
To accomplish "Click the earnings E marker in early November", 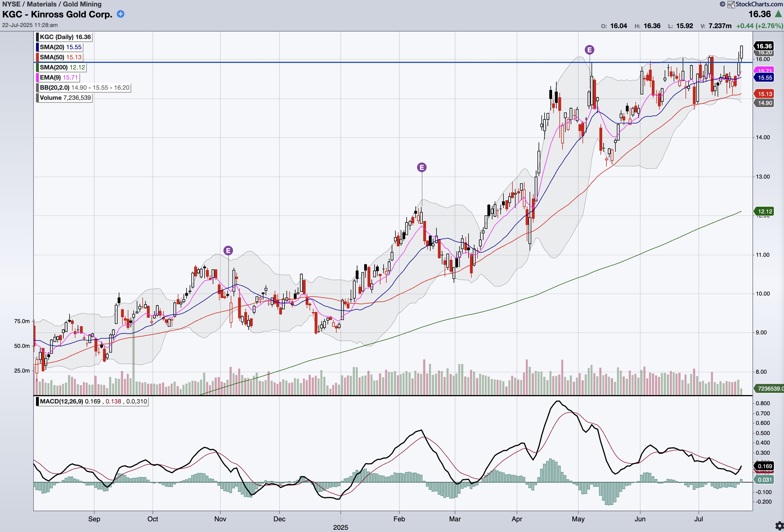I will pos(228,251).
